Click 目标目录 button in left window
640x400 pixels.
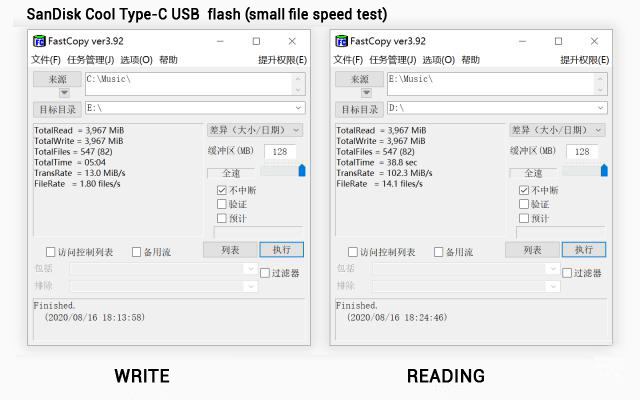(57, 110)
